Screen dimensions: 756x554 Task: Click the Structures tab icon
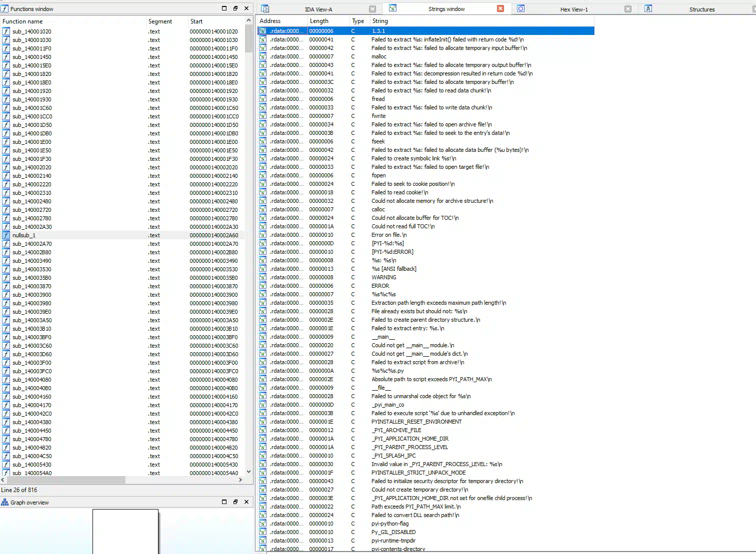click(648, 9)
